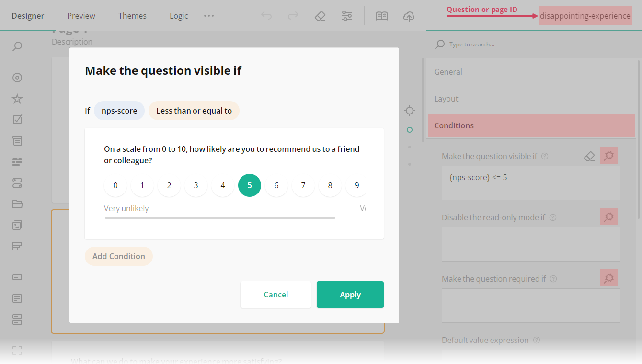Expand the toolbox to fullscreen
The height and width of the screenshot is (364, 642).
point(17,351)
